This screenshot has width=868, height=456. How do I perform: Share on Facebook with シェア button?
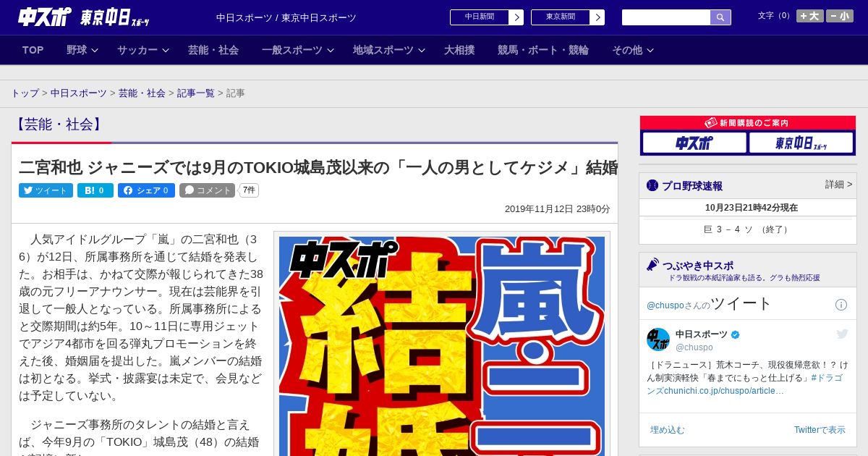point(146,190)
